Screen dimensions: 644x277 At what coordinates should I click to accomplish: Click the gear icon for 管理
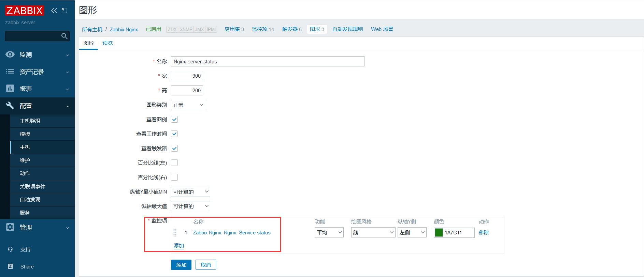pyautogui.click(x=10, y=227)
